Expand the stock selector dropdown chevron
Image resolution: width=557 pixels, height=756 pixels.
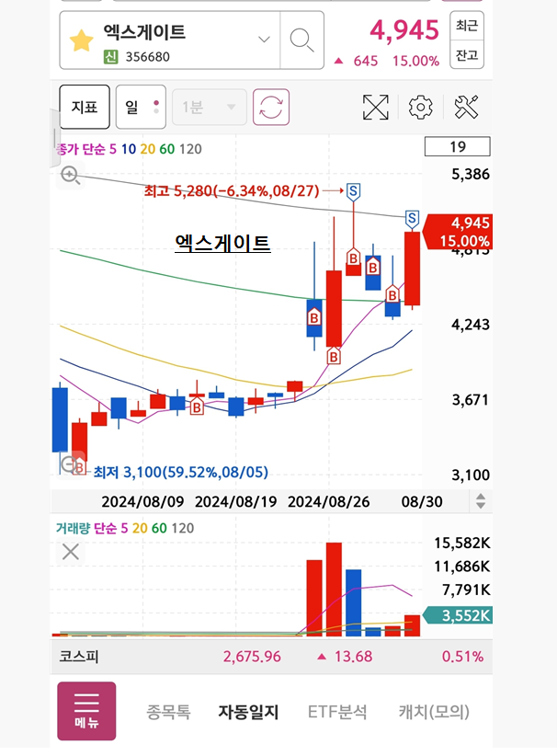click(x=264, y=40)
